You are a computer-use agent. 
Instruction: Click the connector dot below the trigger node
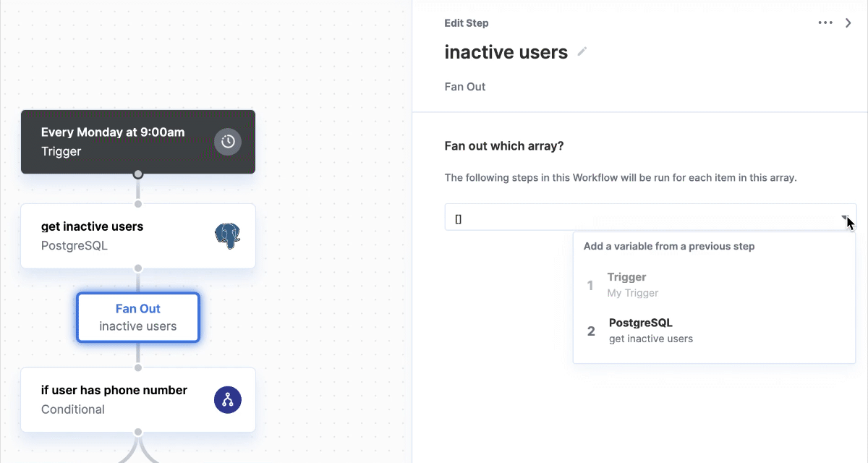138,174
